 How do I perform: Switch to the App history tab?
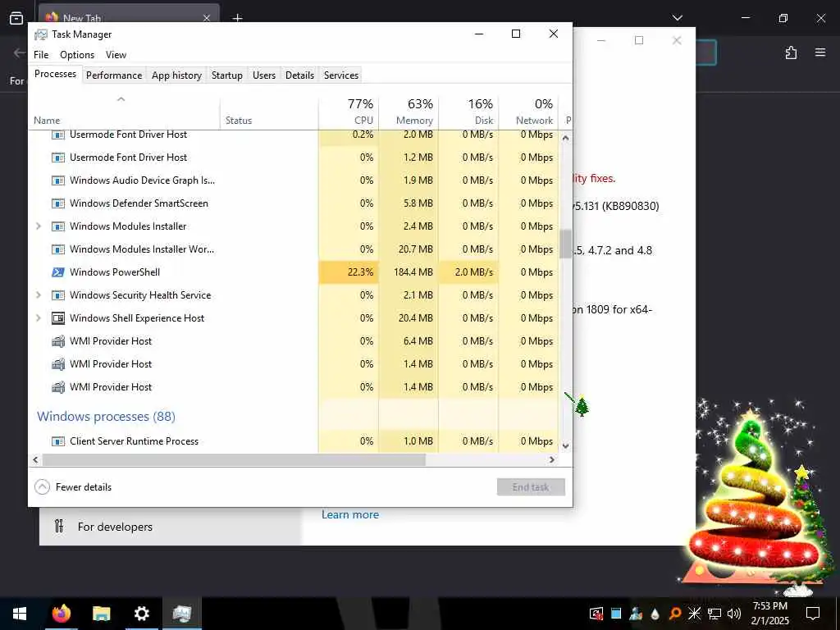pyautogui.click(x=177, y=75)
